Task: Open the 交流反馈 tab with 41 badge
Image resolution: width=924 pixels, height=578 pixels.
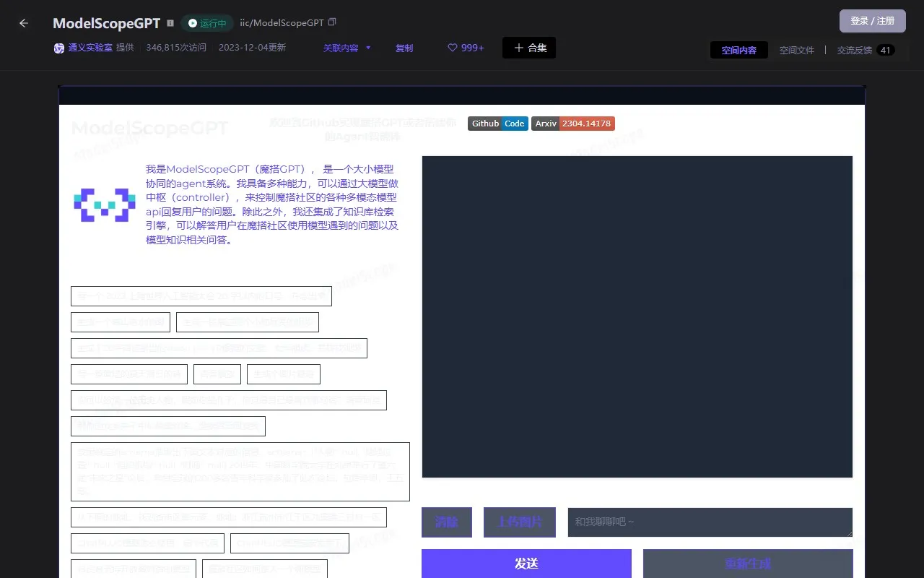Action: pos(859,50)
